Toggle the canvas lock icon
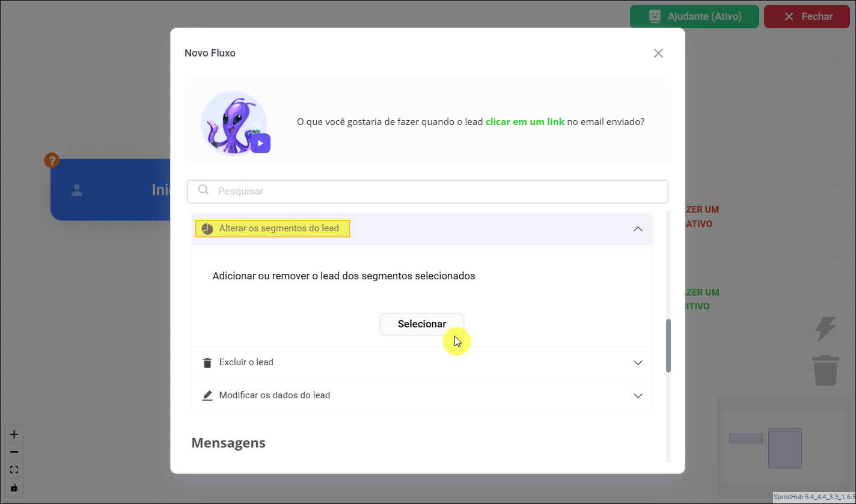Viewport: 856px width, 504px height. pyautogui.click(x=14, y=487)
